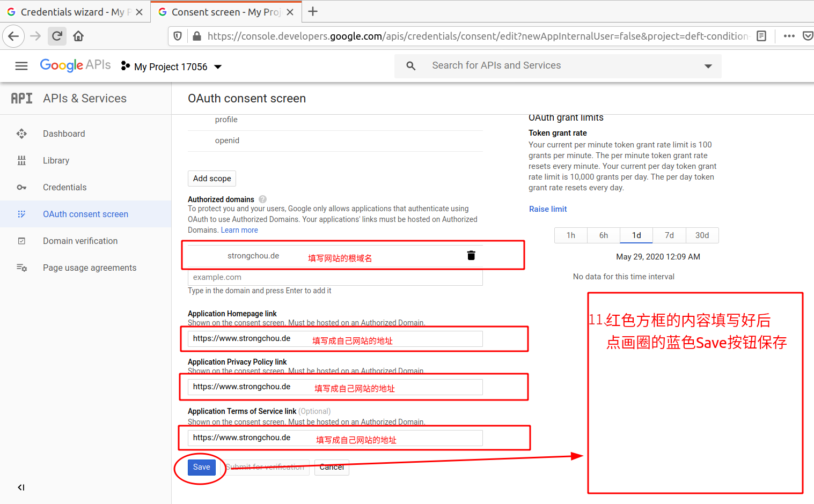The image size is (814, 504).
Task: Click the Application Homepage link field
Action: click(x=335, y=339)
